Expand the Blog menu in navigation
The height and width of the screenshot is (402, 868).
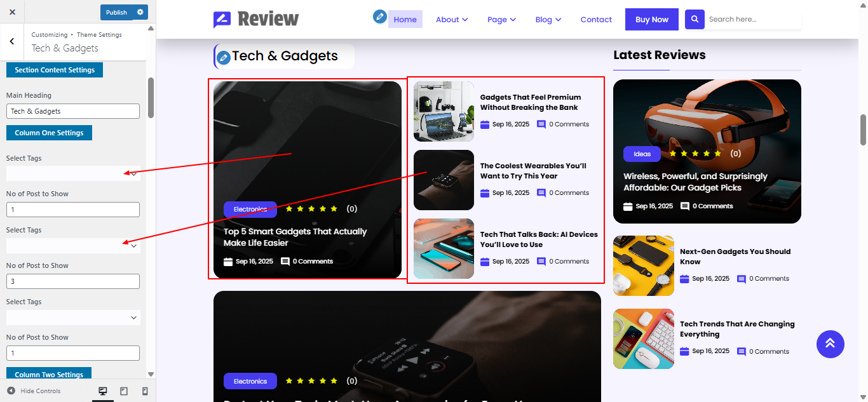[548, 20]
